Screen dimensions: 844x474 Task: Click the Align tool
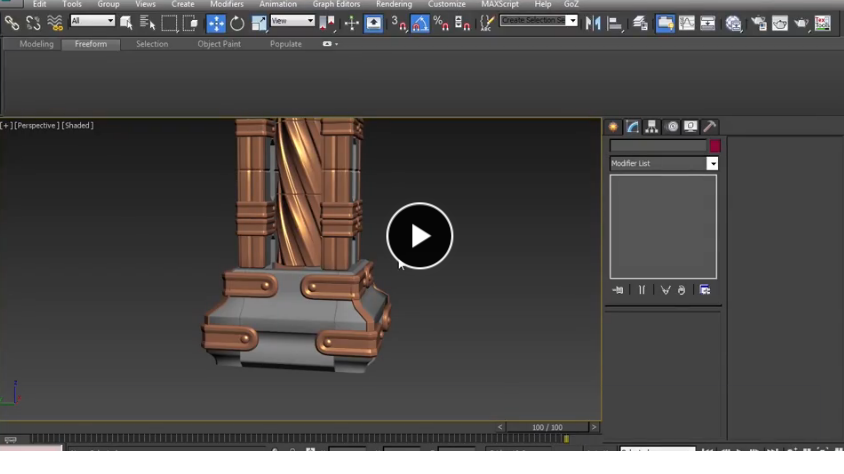tap(614, 23)
